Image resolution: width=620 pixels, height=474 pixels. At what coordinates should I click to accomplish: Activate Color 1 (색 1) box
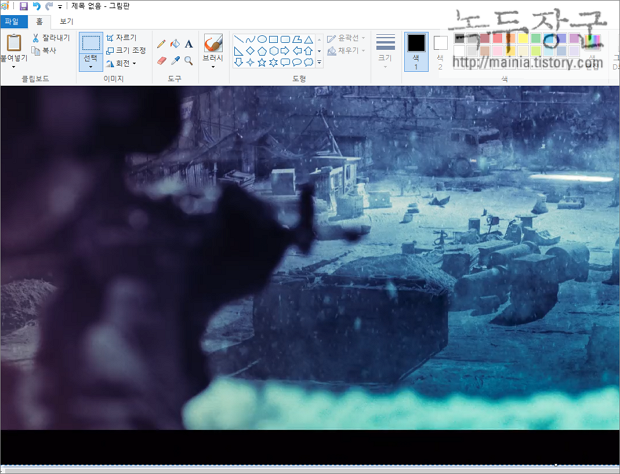coord(416,52)
